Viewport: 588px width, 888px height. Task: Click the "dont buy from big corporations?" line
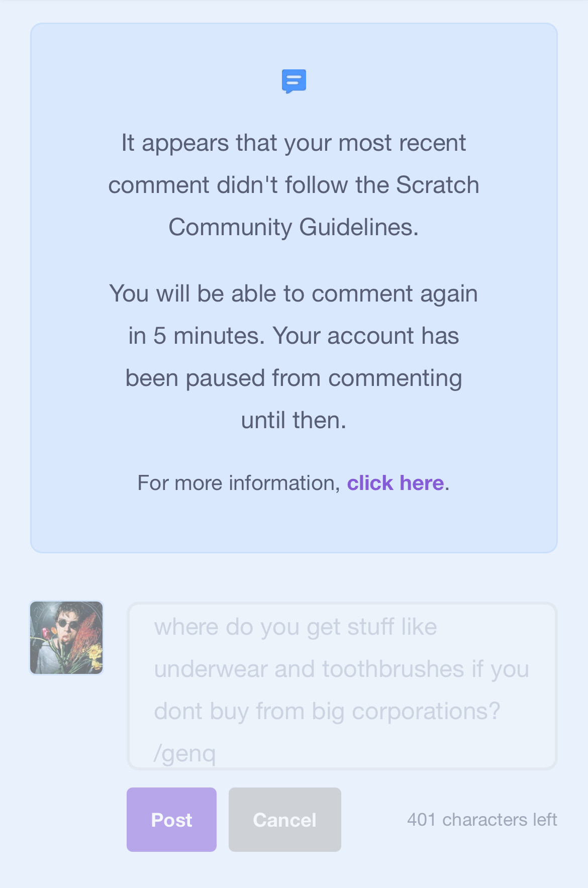pos(327,712)
